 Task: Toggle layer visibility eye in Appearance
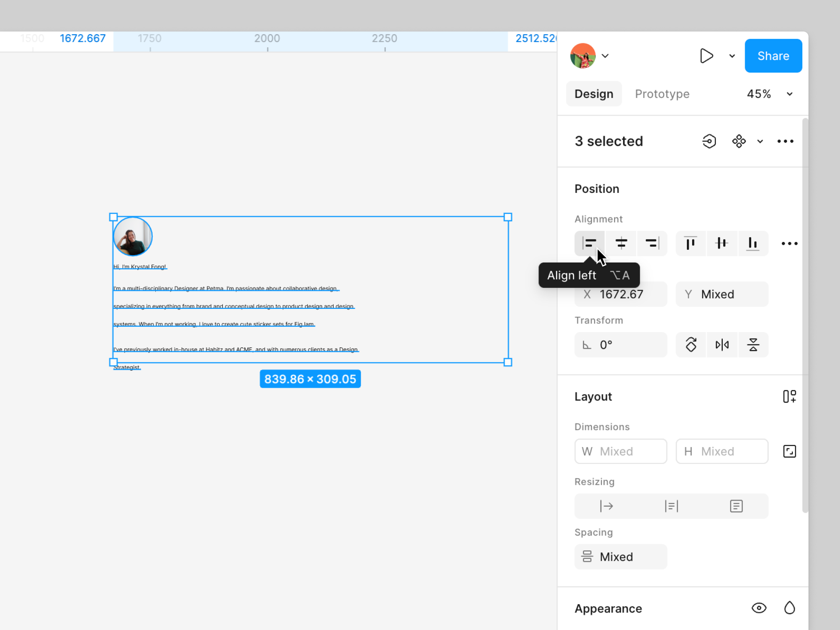(759, 608)
